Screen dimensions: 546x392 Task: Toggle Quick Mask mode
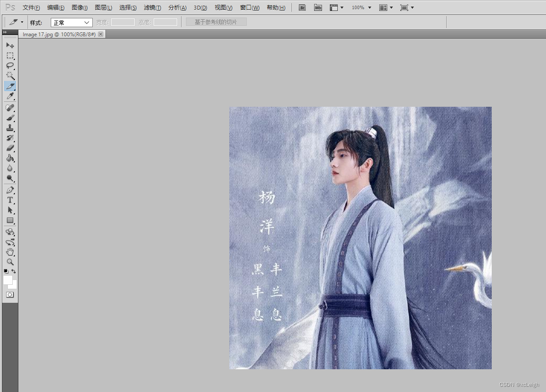click(10, 295)
